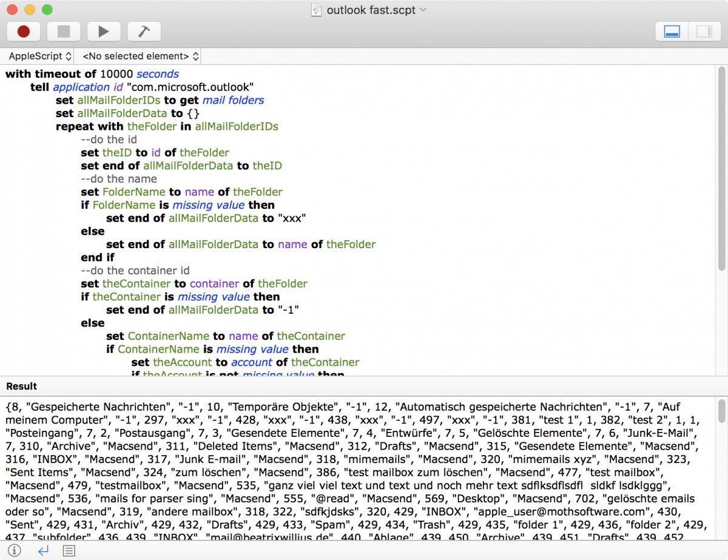Close the window with the red button
Viewport: 728px width, 560px height.
pos(12,10)
